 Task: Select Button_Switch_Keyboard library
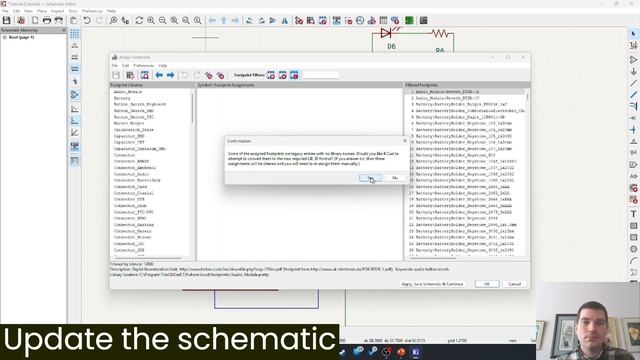[140, 104]
